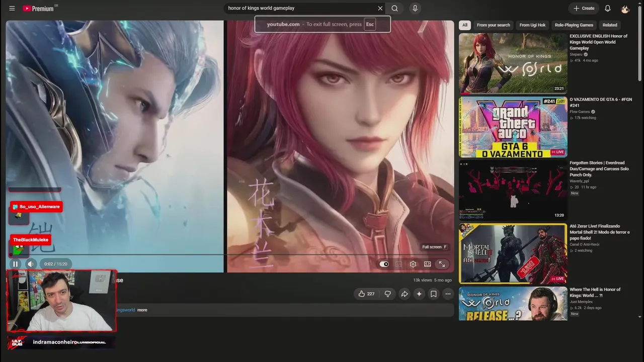This screenshot has height=362, width=644.
Task: Select the 'From your search' chip
Action: [x=493, y=25]
